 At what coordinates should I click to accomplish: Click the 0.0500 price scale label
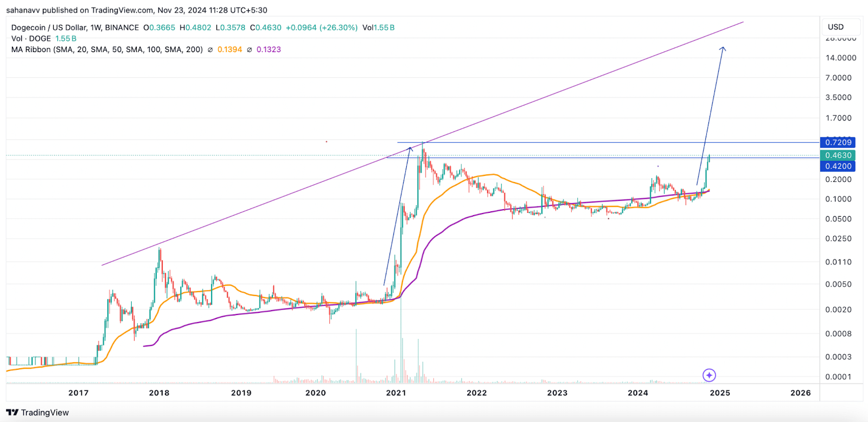pyautogui.click(x=839, y=219)
